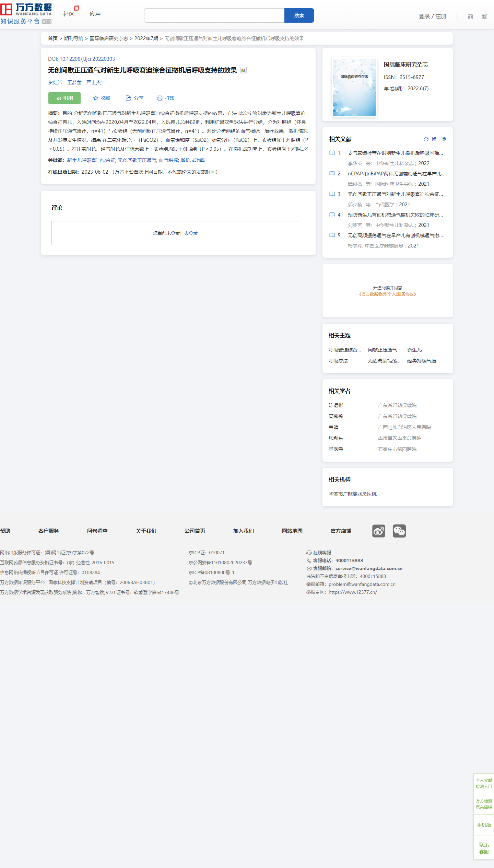Click the blue 搜索 button

(299, 15)
